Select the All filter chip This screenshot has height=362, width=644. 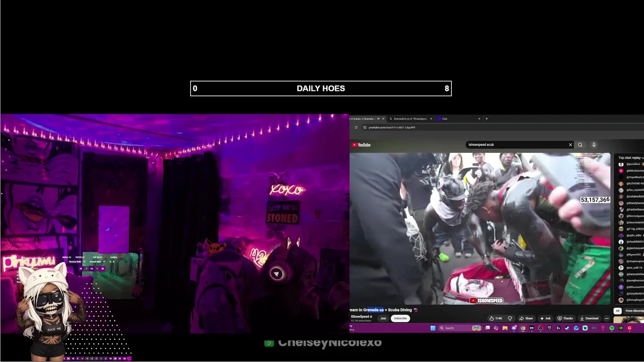click(617, 311)
